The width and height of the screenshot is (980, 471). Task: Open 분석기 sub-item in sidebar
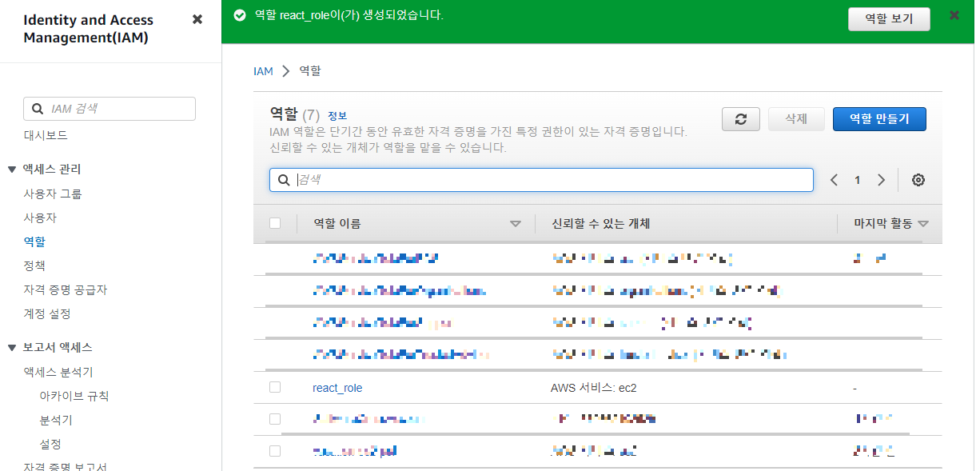(56, 420)
